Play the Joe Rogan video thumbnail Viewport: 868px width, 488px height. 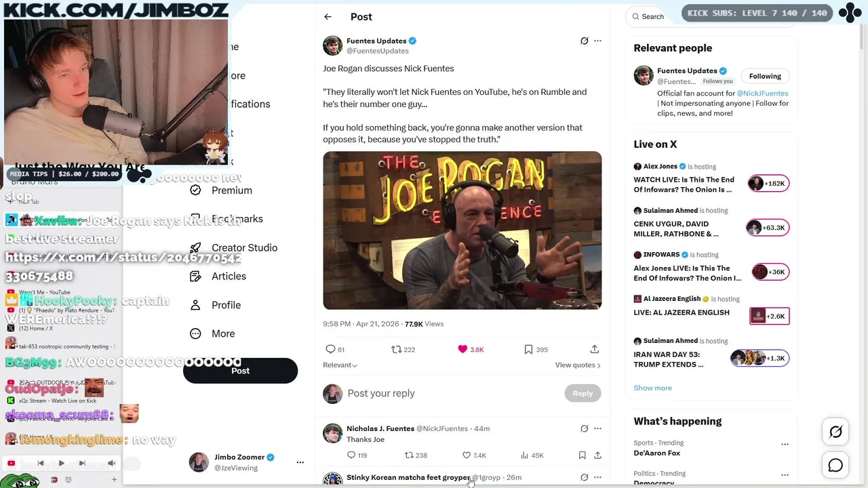[462, 230]
